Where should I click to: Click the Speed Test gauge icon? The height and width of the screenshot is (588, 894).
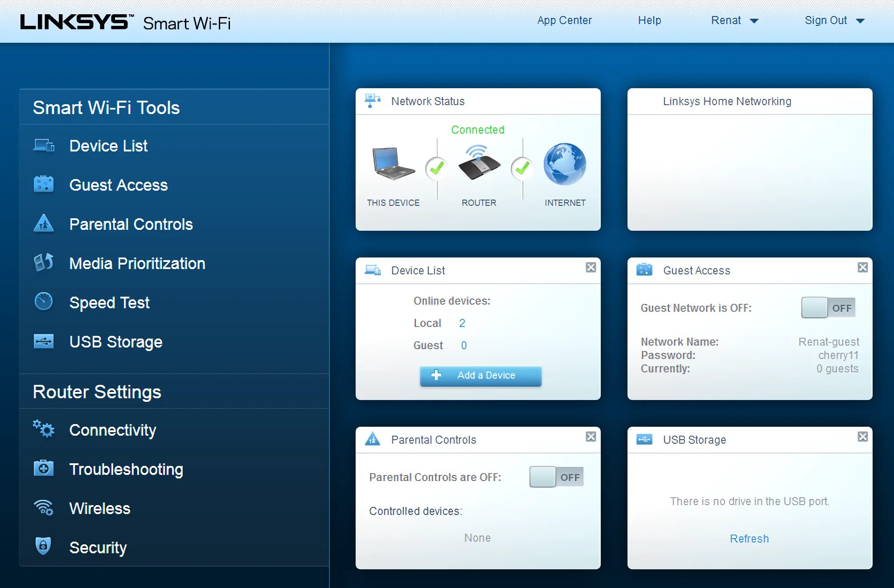click(x=44, y=302)
